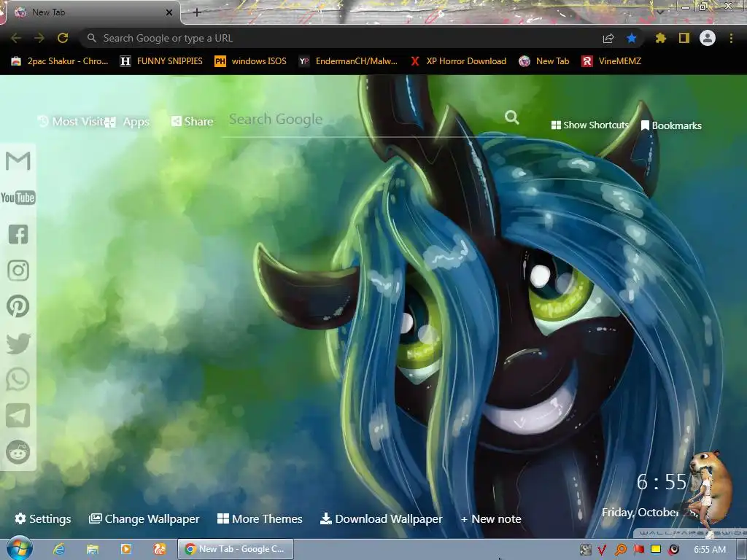
Task: Open the tab search chevron at top
Action: click(x=660, y=12)
